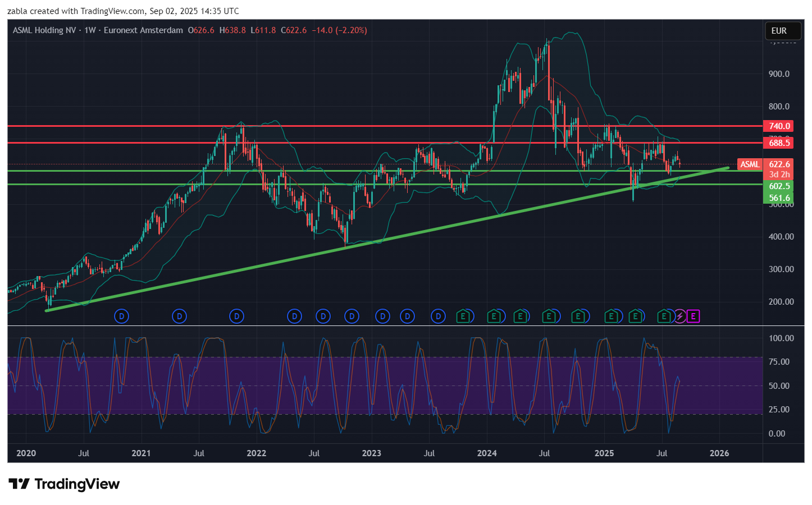Click the first dividend D marker after 2022 label
The width and height of the screenshot is (812, 505).
coord(294,316)
